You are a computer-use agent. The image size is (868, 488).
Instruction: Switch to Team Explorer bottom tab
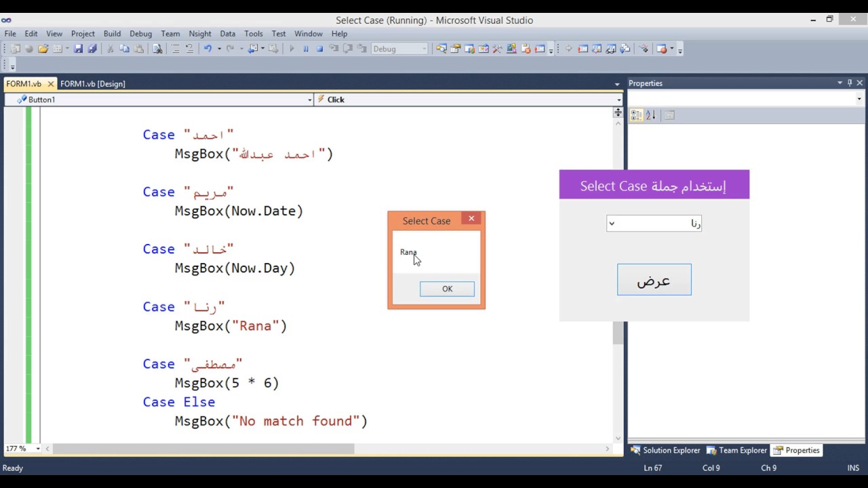737,450
